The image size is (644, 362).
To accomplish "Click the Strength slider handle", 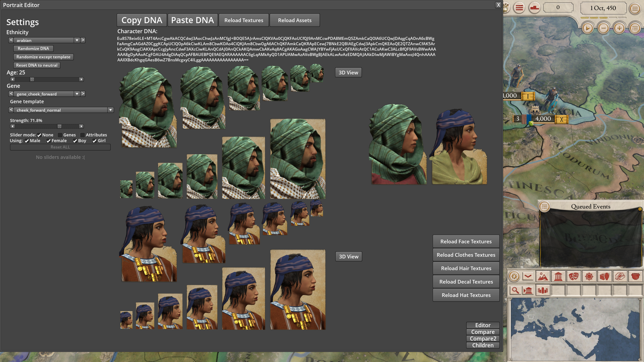I will click(59, 126).
